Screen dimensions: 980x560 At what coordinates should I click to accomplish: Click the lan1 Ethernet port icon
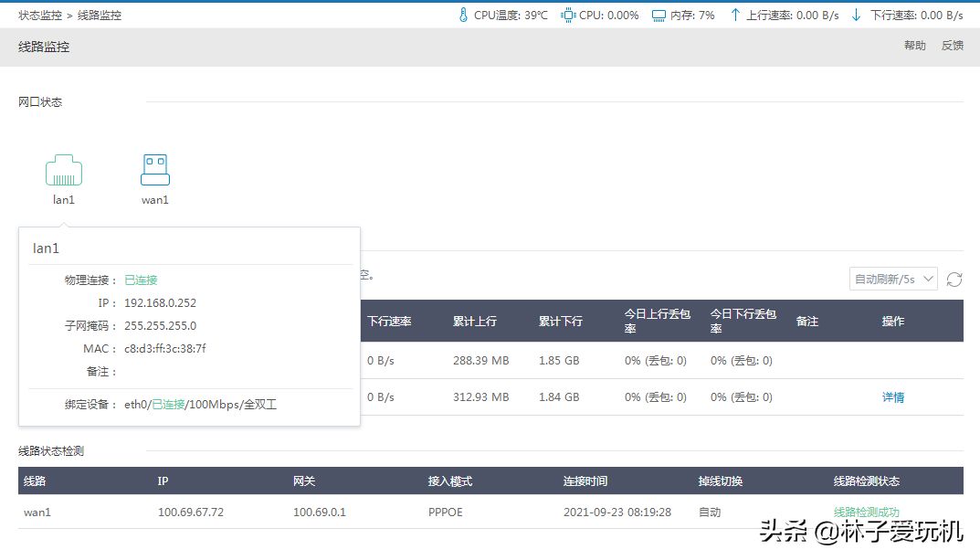click(64, 170)
